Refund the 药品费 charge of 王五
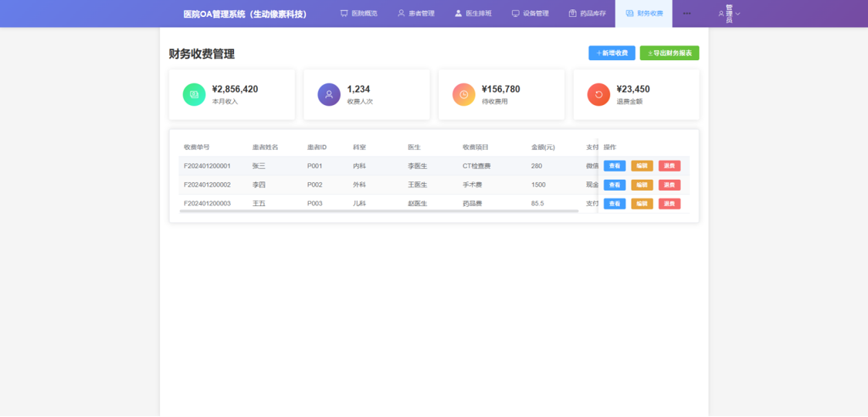Screen dimensions: 868x417 (670, 203)
